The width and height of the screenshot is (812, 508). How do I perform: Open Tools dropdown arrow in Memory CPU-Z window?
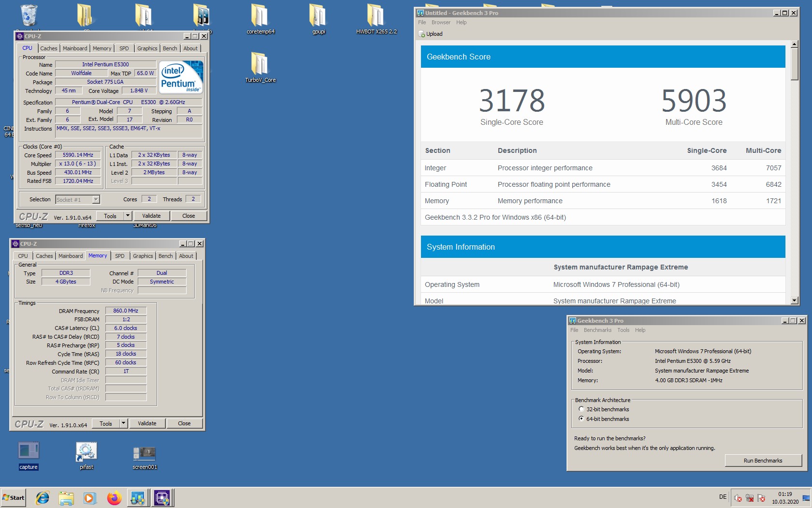pos(123,423)
